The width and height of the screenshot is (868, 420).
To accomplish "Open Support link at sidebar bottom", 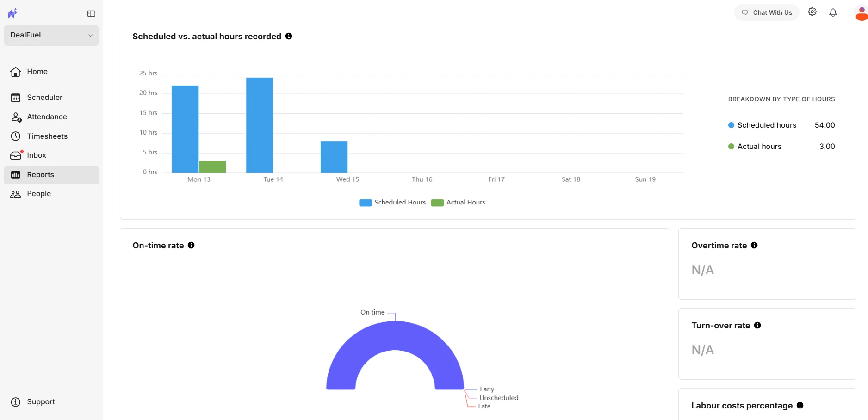I will (41, 402).
